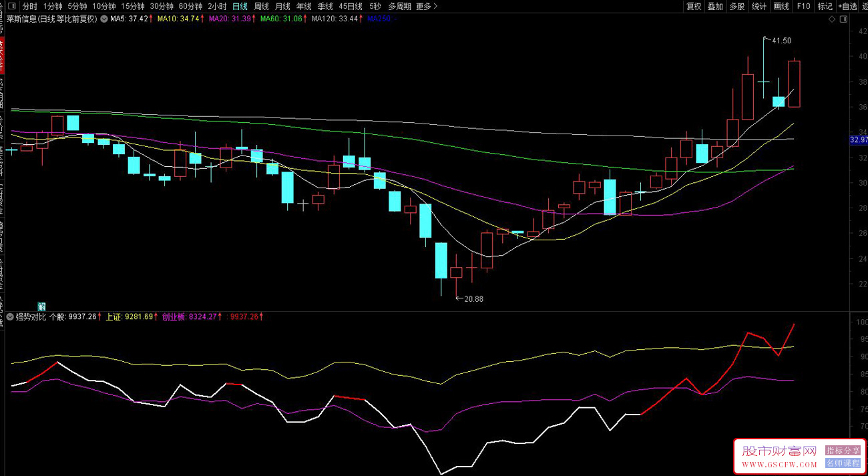Select the 30分钟 period tab
Screen dimensions: 868x476
[162, 6]
